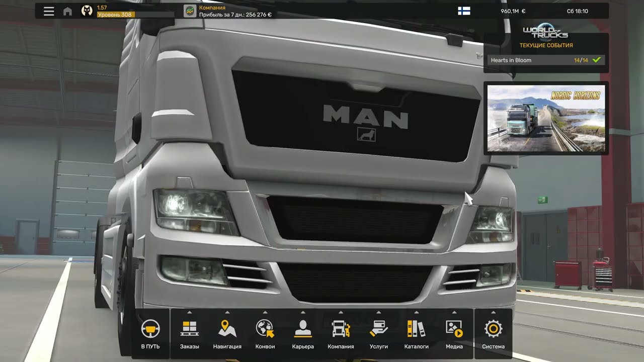This screenshot has width=644, height=362.
Task: Open the Каталоги catalogs menu
Action: [x=416, y=335]
